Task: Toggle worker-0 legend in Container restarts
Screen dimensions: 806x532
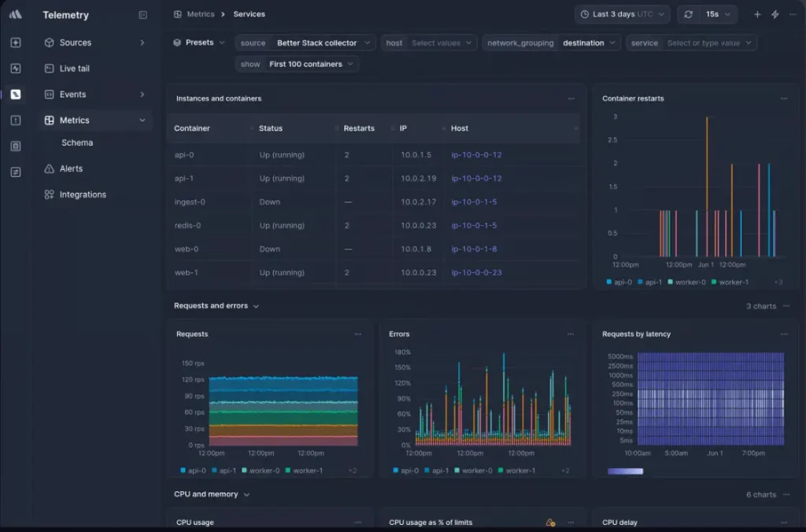Action: click(686, 283)
